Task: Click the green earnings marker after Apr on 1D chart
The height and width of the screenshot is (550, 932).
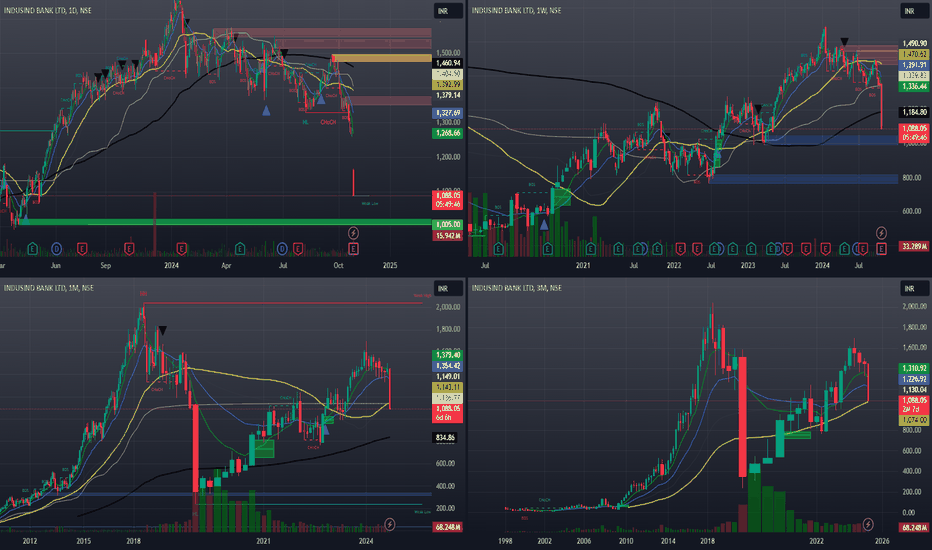Action: [240, 249]
